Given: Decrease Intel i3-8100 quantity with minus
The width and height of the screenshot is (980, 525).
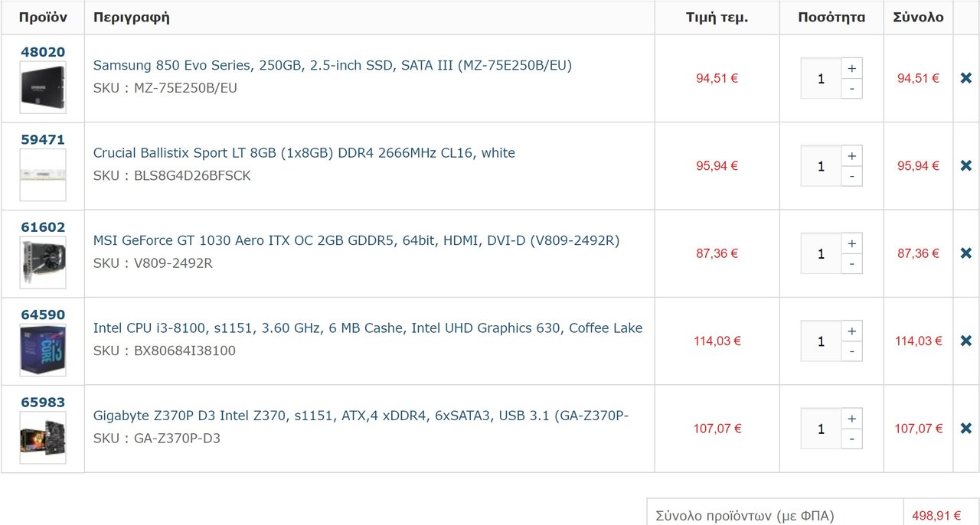Looking at the screenshot, I should [x=851, y=352].
